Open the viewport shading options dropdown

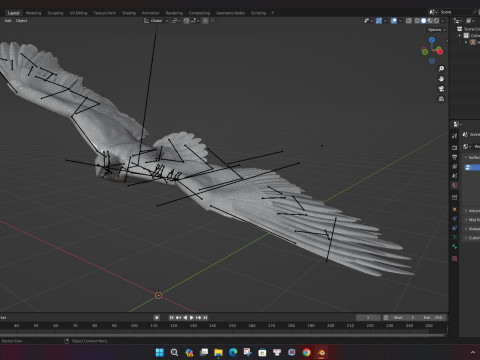click(x=443, y=21)
